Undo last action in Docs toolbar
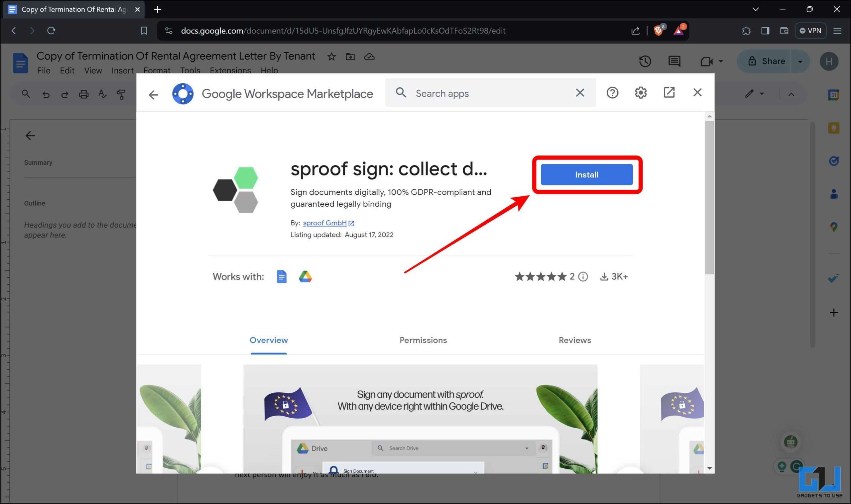Viewport: 851px width, 504px height. [x=46, y=94]
